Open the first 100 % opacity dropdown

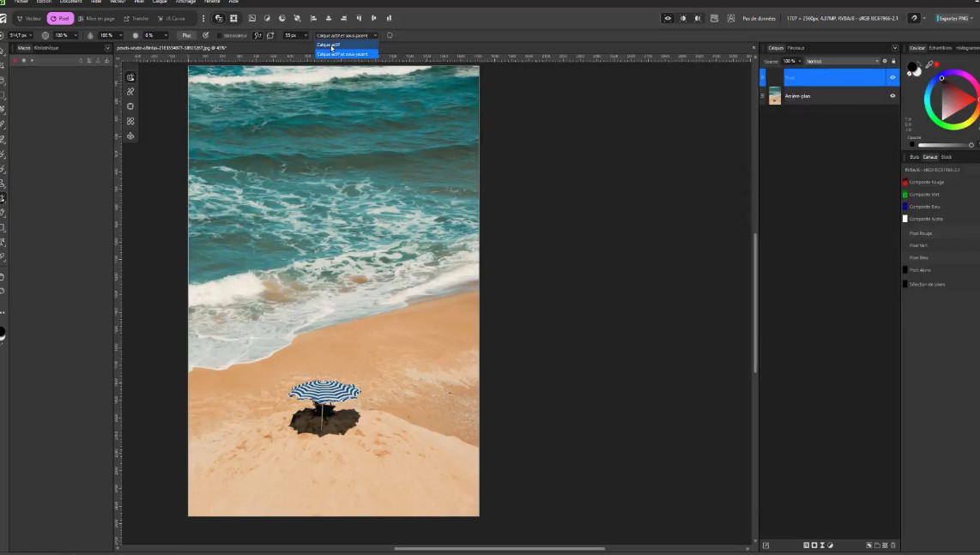(x=65, y=36)
